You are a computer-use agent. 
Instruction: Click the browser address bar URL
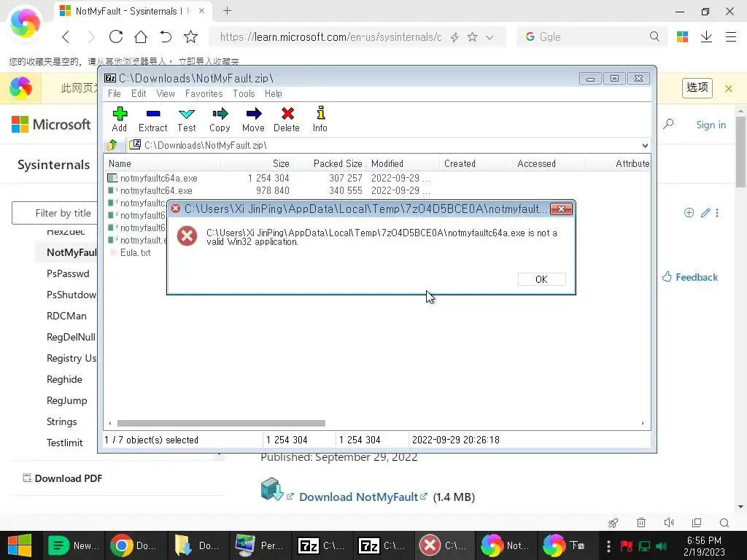(330, 36)
